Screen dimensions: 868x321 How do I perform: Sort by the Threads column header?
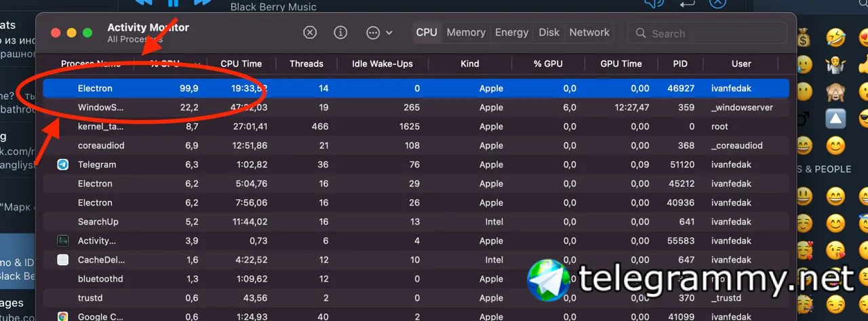point(306,64)
